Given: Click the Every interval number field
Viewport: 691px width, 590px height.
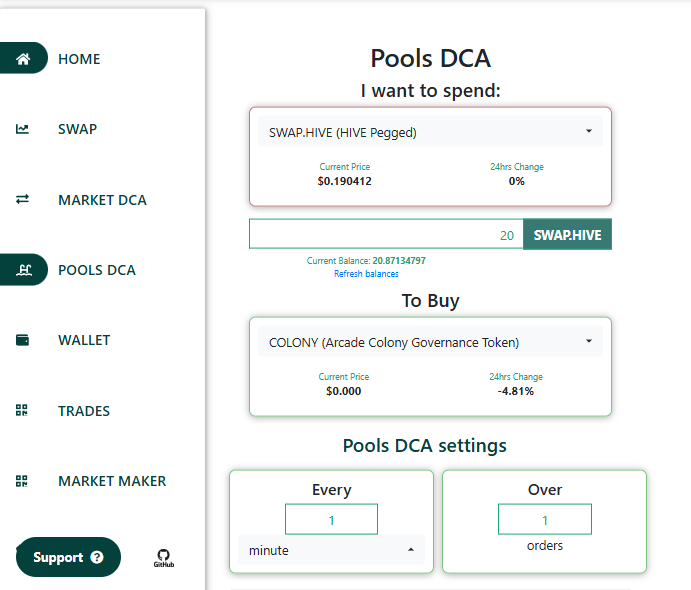Looking at the screenshot, I should [x=331, y=519].
